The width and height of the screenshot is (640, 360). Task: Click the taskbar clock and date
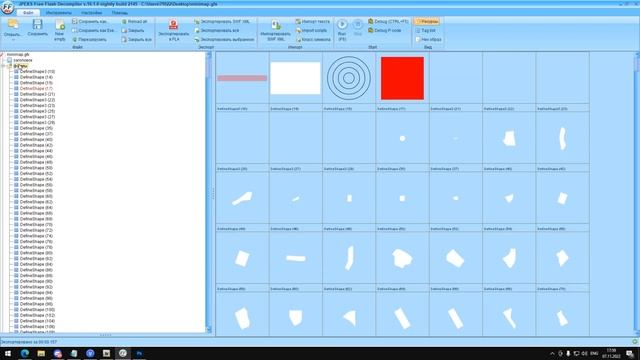(611, 353)
